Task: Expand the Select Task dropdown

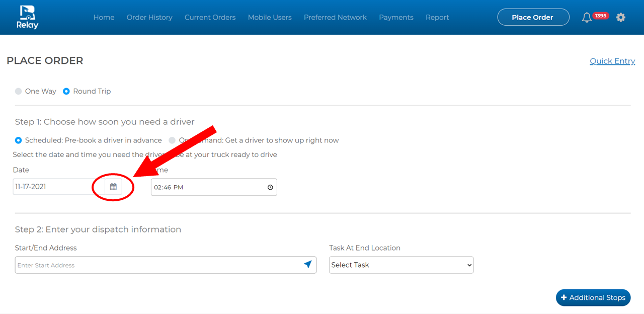Action: (x=401, y=265)
